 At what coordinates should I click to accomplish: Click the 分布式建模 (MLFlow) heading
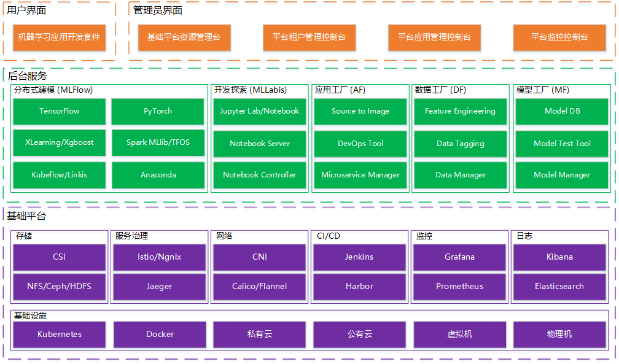click(53, 90)
